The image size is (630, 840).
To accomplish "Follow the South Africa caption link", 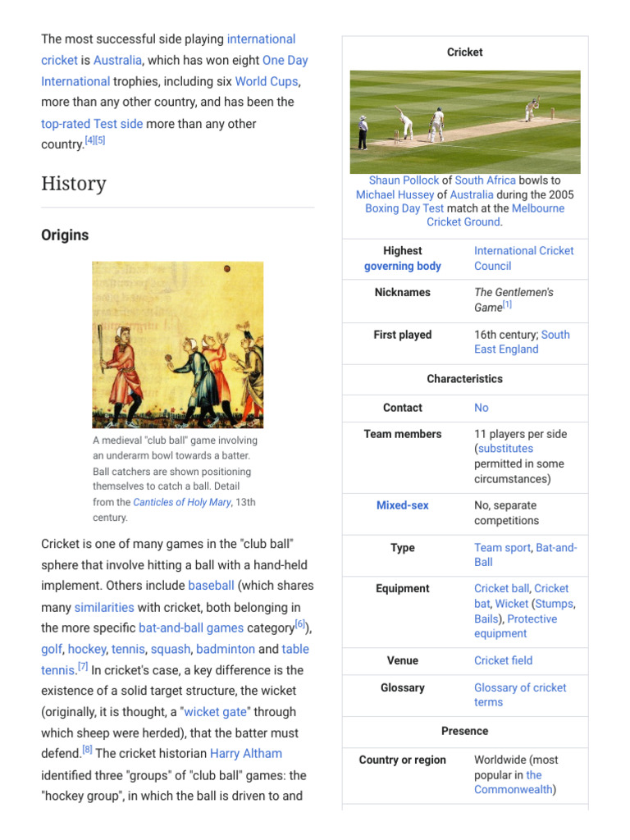I will (486, 180).
